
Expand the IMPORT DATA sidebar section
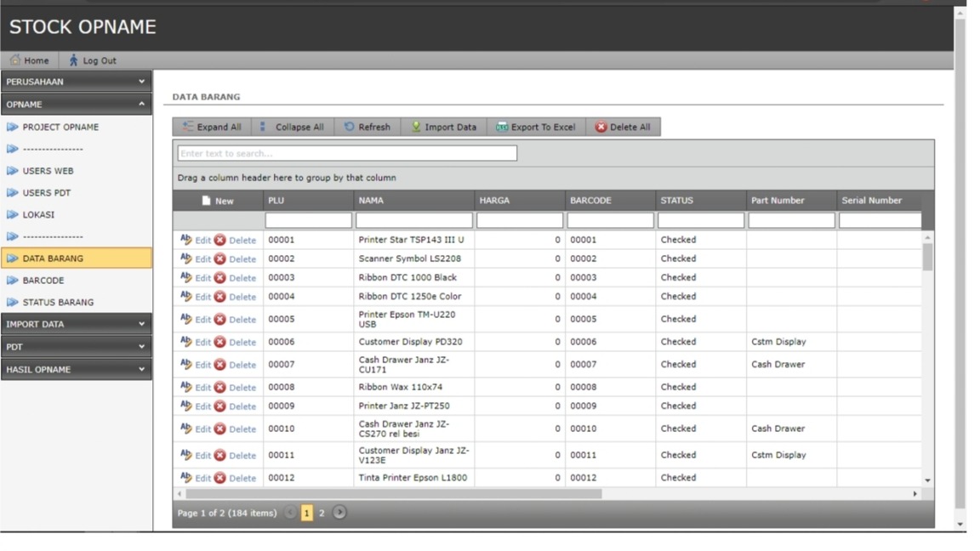[x=76, y=324]
